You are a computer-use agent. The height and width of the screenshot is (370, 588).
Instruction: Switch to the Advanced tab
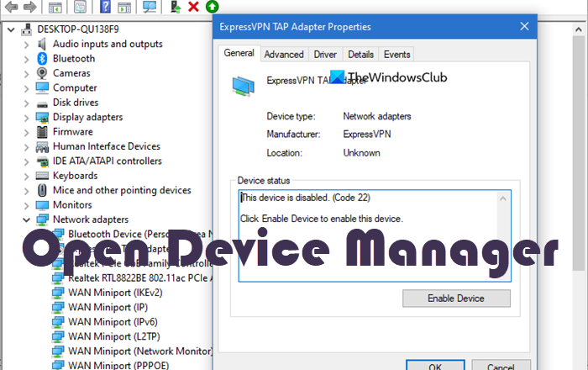pos(284,55)
